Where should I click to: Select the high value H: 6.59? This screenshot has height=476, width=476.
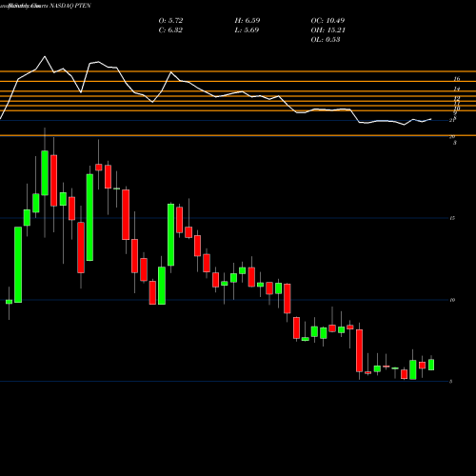pyautogui.click(x=248, y=21)
